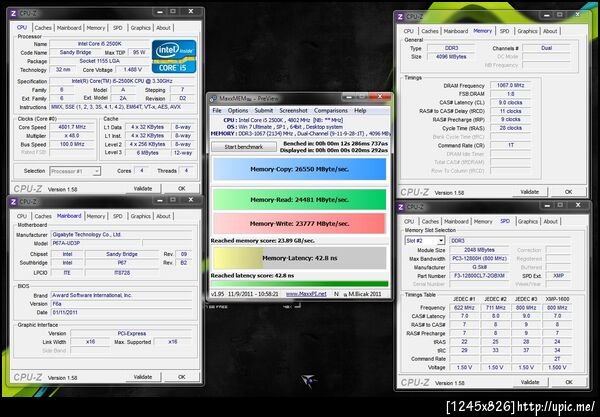The height and width of the screenshot is (417, 600).
Task: Minimize the CPU-Z window showing processor info
Action: click(x=160, y=12)
